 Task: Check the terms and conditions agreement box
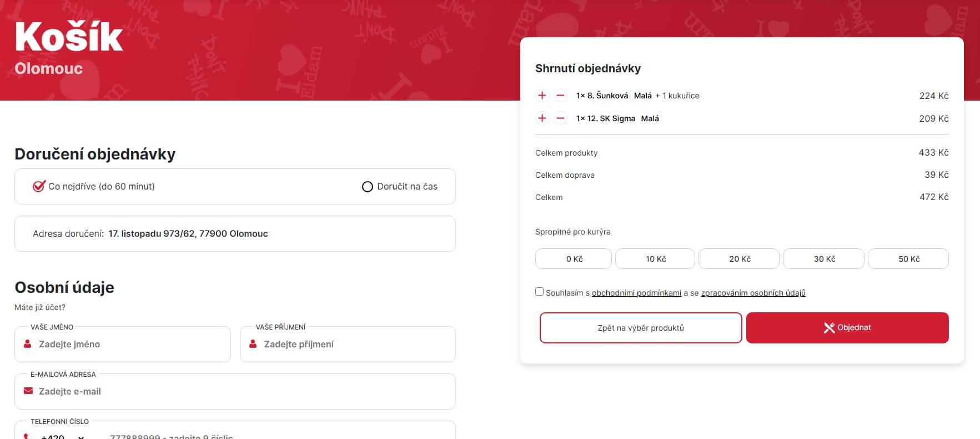click(539, 292)
